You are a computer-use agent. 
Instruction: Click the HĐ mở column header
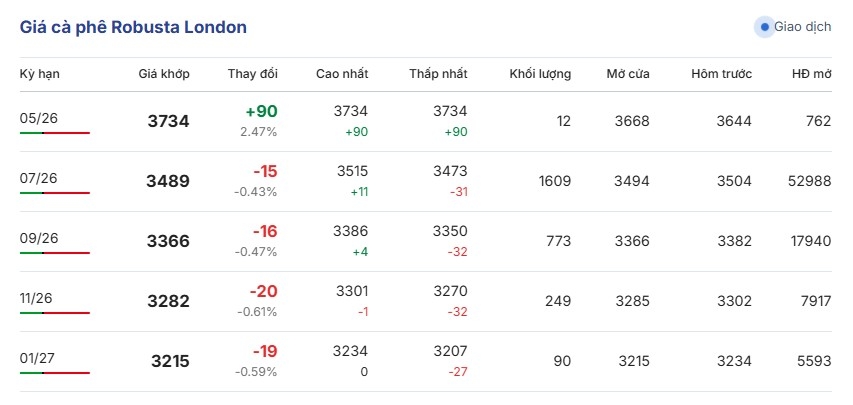[x=812, y=74]
